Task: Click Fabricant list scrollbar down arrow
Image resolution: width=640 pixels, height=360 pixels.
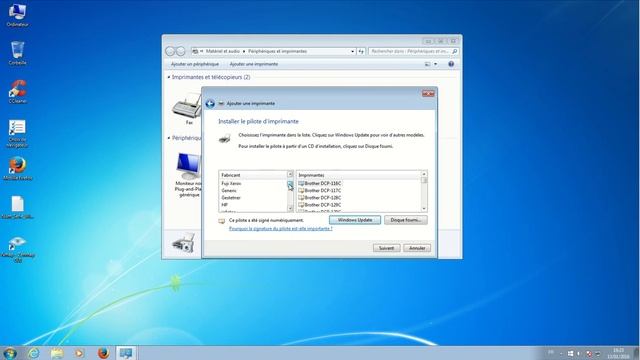Action: click(x=290, y=209)
